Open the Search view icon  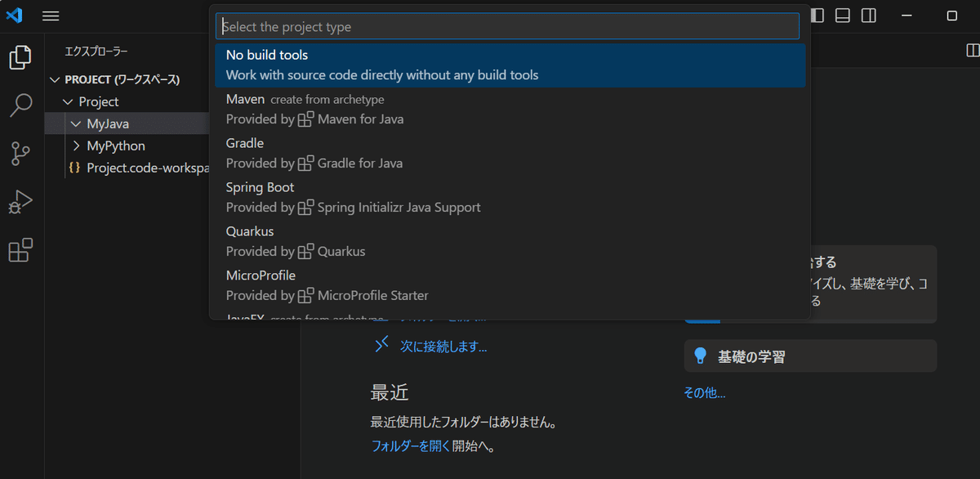point(20,105)
